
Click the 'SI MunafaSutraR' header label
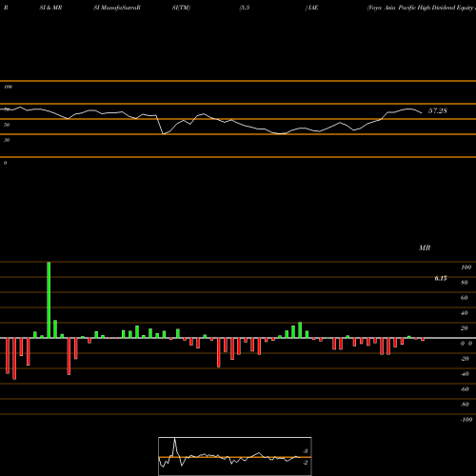(117, 8)
